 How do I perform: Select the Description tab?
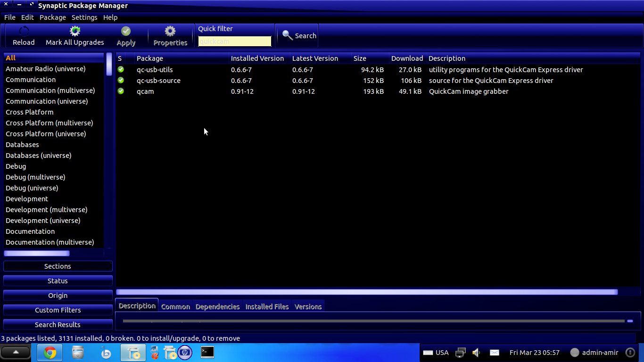click(x=137, y=305)
